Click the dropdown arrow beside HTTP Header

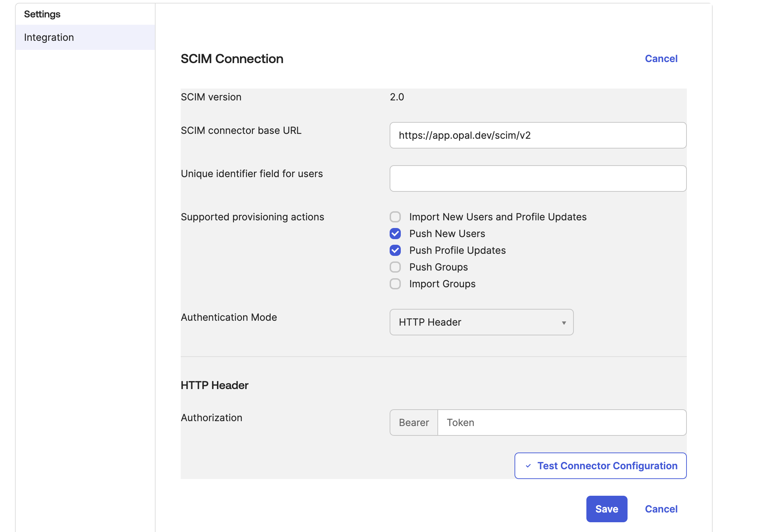[x=564, y=323]
